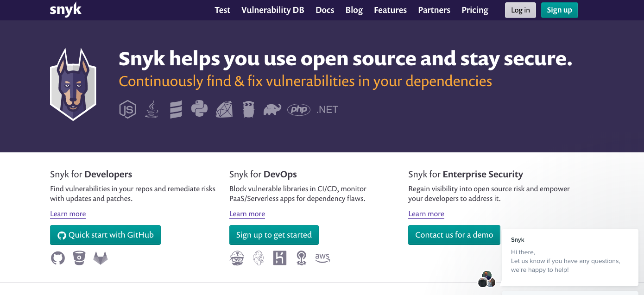Click the AWS logo icon
Screen dimensions: 644x295
tap(322, 258)
